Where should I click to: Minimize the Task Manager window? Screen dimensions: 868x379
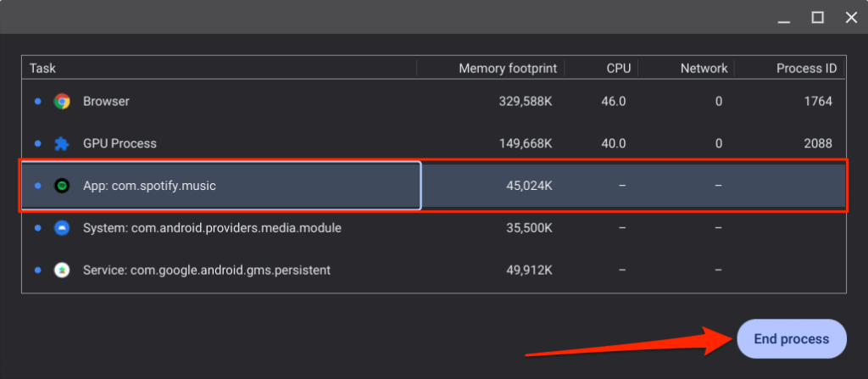click(x=784, y=17)
